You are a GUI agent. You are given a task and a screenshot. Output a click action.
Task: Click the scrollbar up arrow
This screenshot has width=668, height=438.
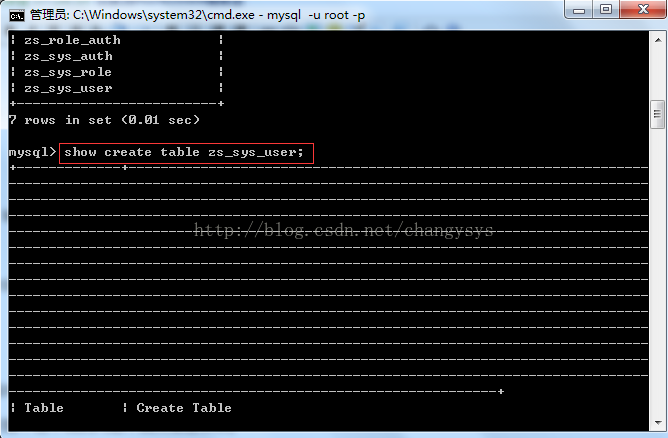pyautogui.click(x=657, y=40)
